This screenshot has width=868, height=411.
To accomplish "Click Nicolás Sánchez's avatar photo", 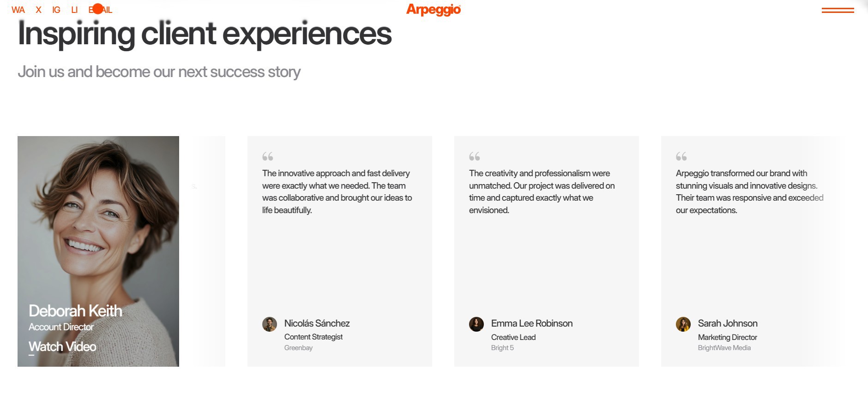I will [270, 324].
